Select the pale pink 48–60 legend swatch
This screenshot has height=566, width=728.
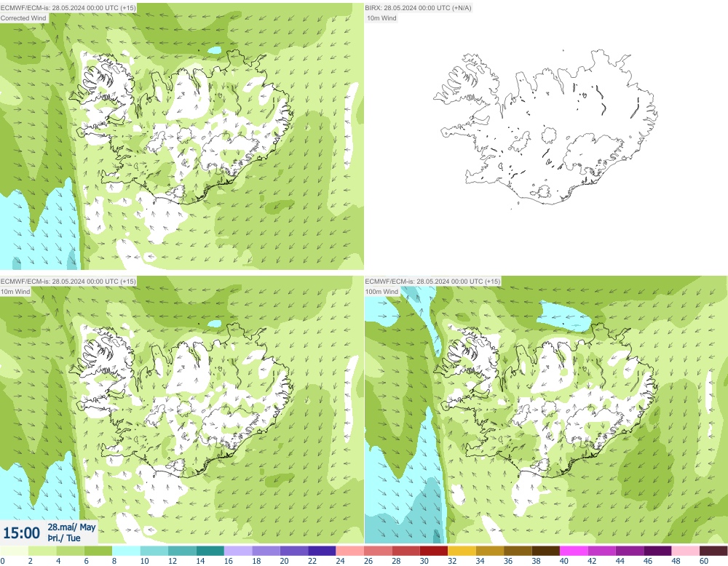tap(685, 551)
